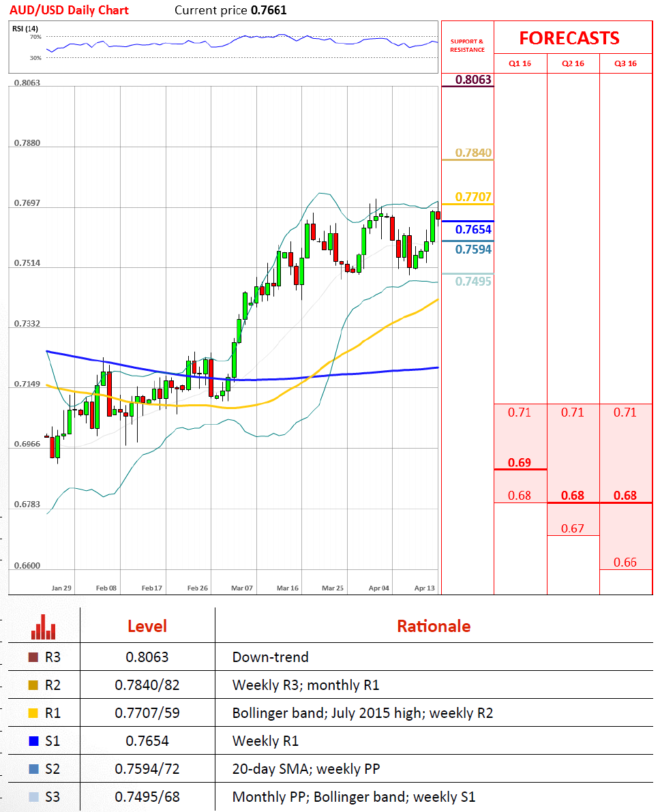The image size is (660, 812).
Task: Click the 20-day SMA; weekly PP rationale
Action: click(306, 769)
